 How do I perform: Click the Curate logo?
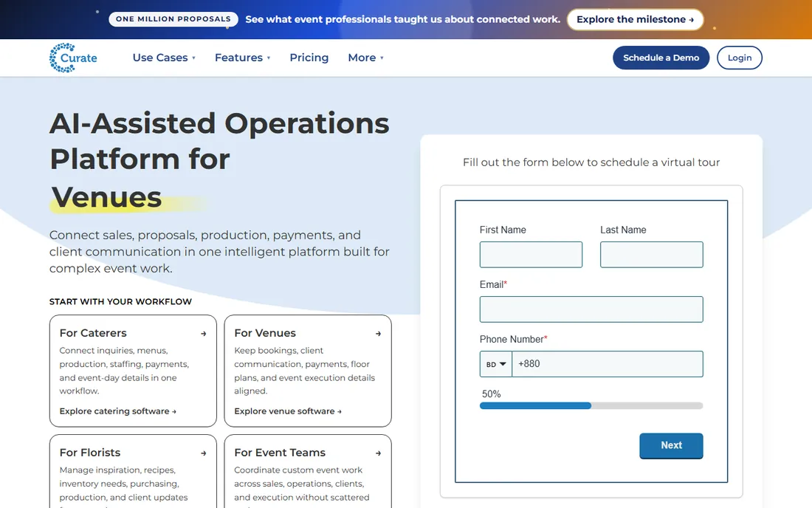click(73, 58)
